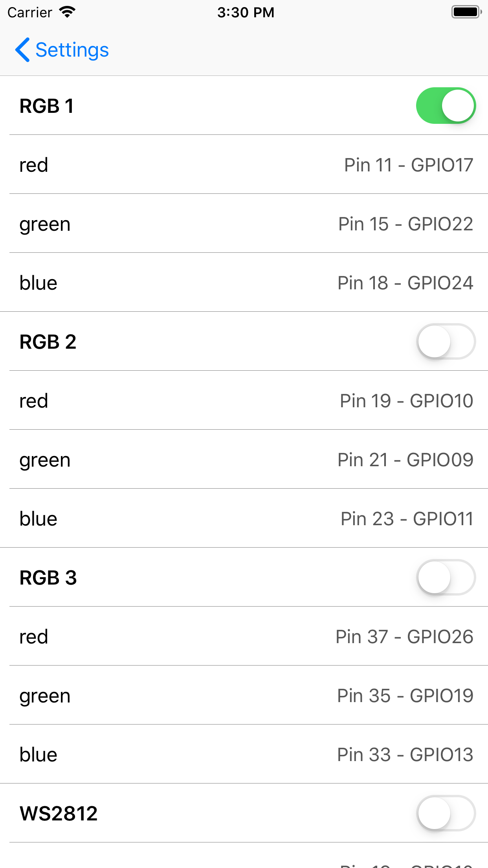Tap the Carrier label in status bar

tap(30, 12)
